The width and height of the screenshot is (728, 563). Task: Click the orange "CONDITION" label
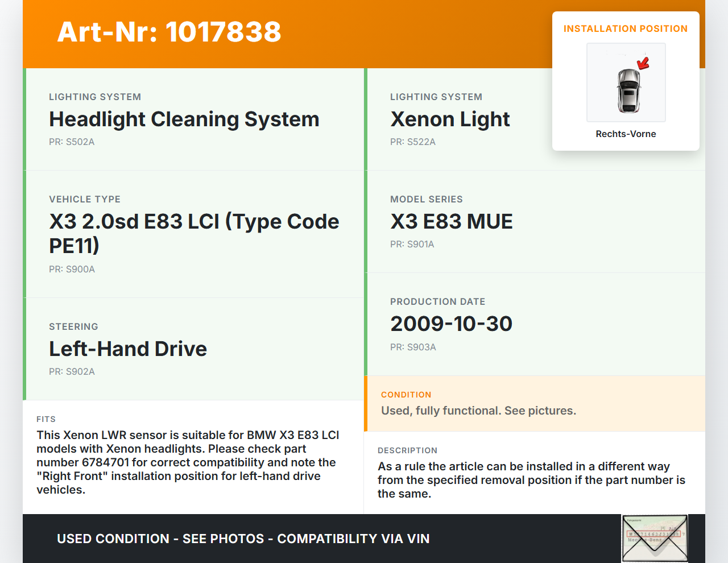click(406, 395)
